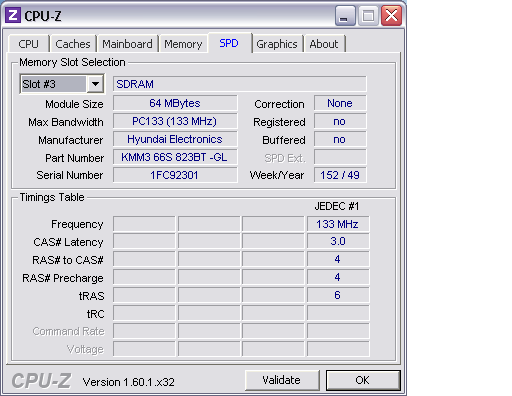Image resolution: width=512 pixels, height=396 pixels.
Task: Click the Manufacturer label
Action: (x=71, y=140)
